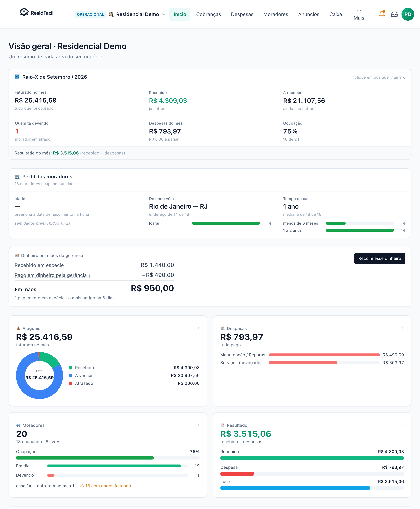
Task: Expand Pago em dinheiro pela gerência details
Action: pyautogui.click(x=52, y=275)
